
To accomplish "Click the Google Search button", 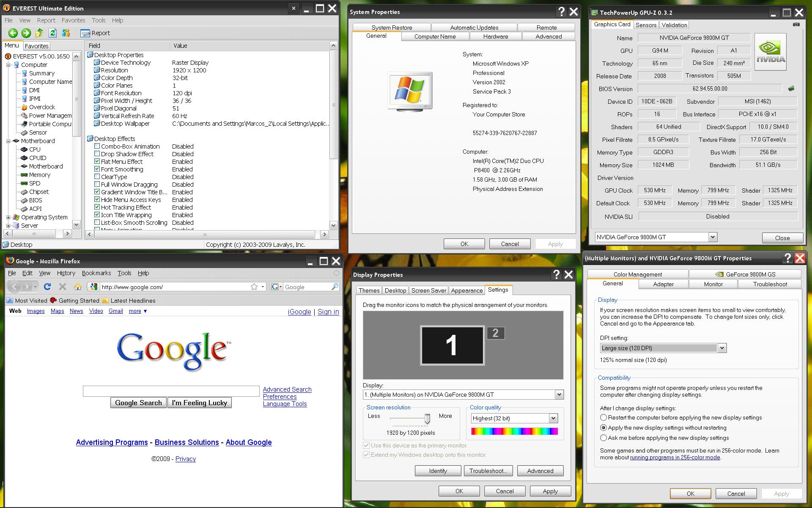I will pyautogui.click(x=138, y=403).
